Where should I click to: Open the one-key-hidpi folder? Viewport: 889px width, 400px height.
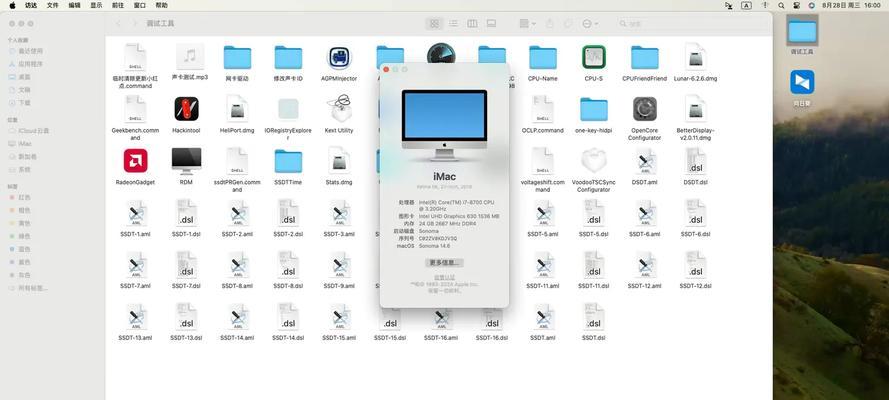coord(594,109)
